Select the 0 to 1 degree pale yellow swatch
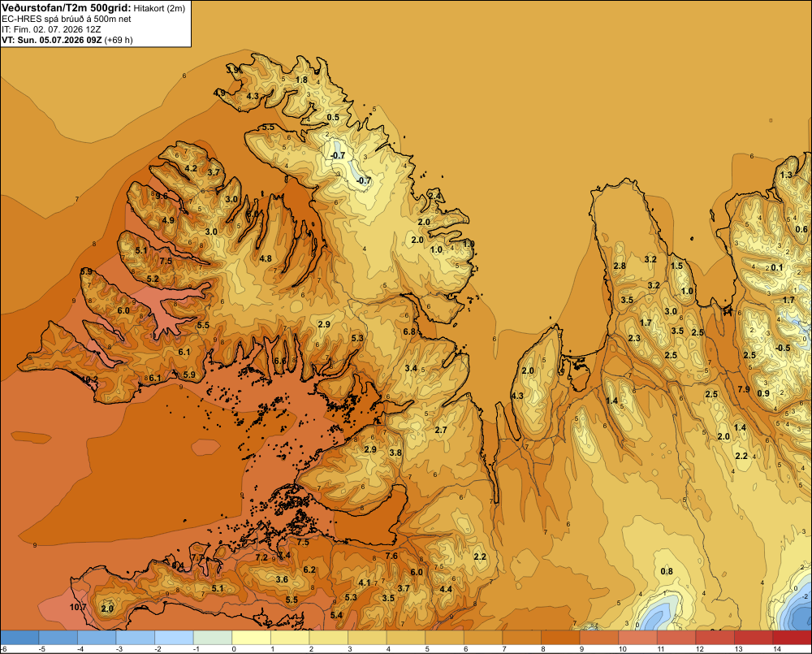The image size is (812, 654). tap(251, 638)
